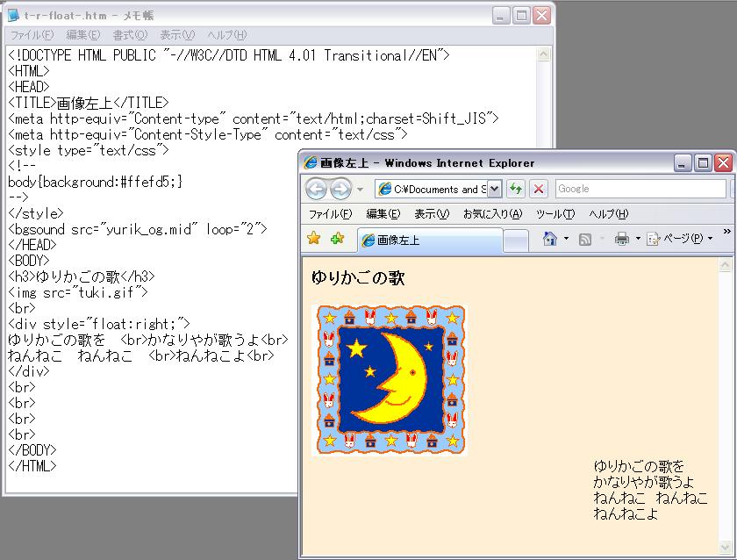Click the RSS feeds icon
737x560 pixels.
(x=585, y=240)
